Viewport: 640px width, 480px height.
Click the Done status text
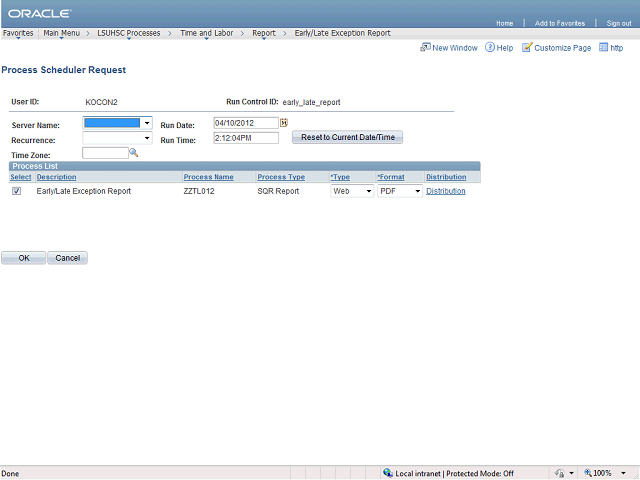coord(10,473)
